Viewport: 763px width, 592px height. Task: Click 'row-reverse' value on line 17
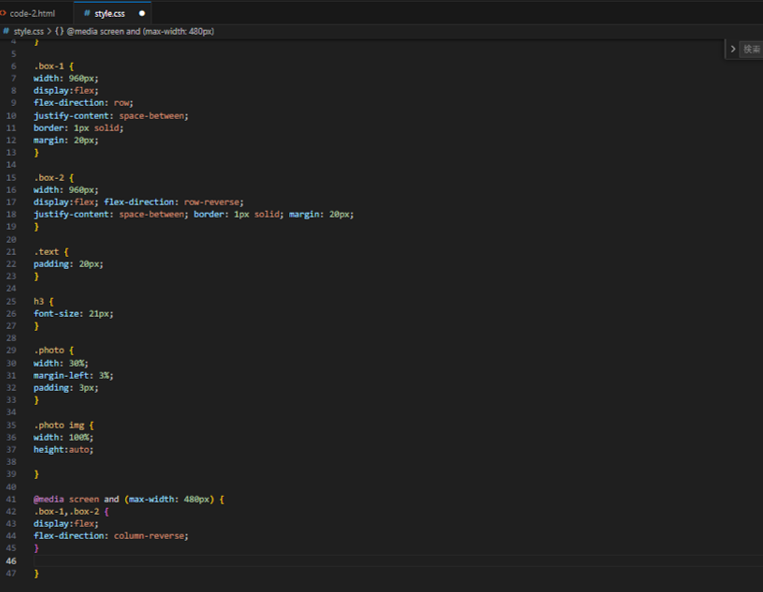click(212, 202)
